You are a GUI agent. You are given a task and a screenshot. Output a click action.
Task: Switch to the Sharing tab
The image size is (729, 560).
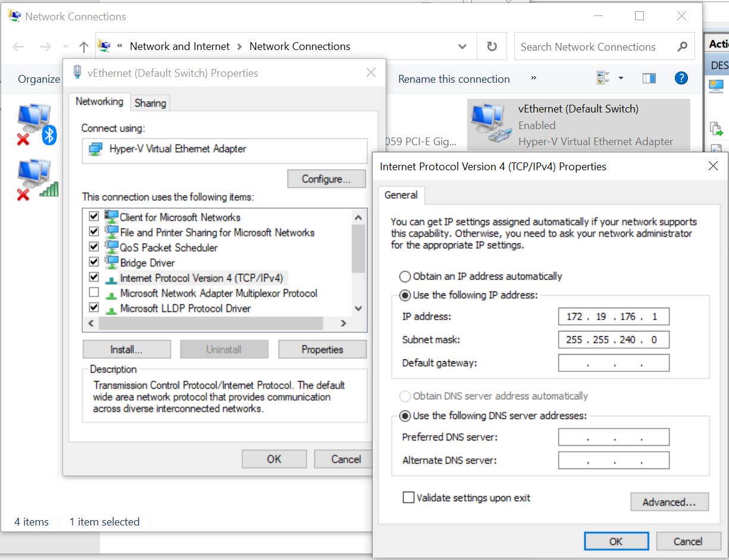[150, 102]
